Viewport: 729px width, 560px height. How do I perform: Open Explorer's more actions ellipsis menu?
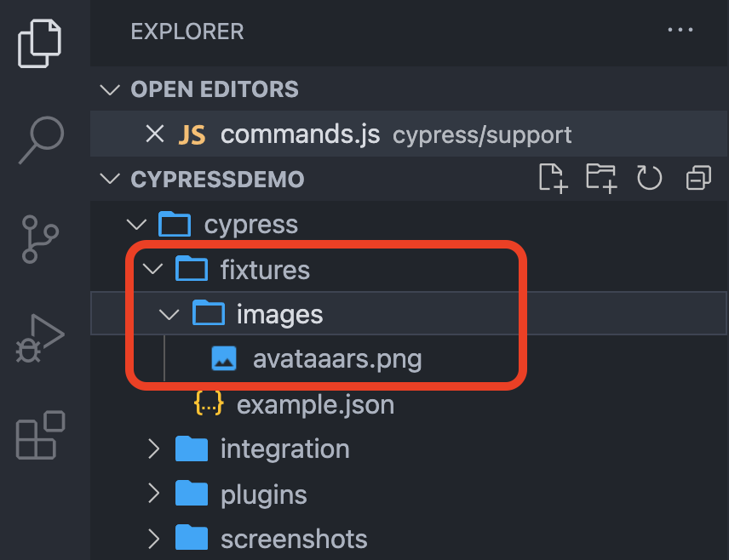click(680, 31)
